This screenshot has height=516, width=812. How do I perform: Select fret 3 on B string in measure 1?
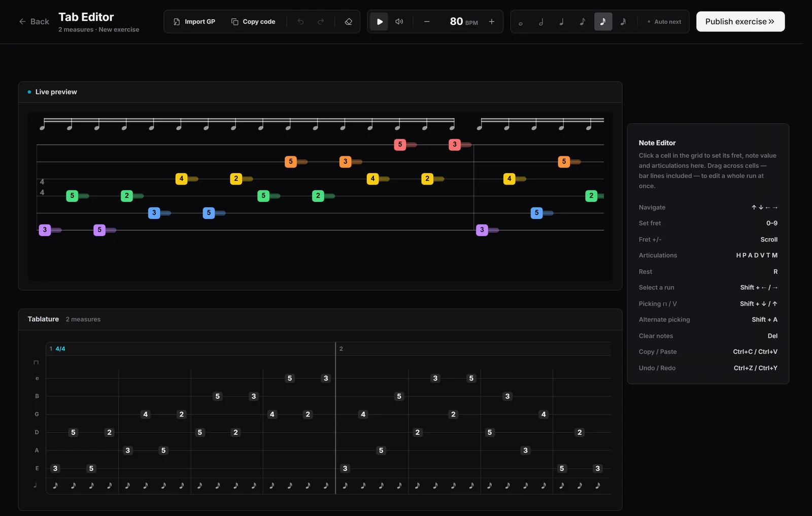[x=254, y=396]
